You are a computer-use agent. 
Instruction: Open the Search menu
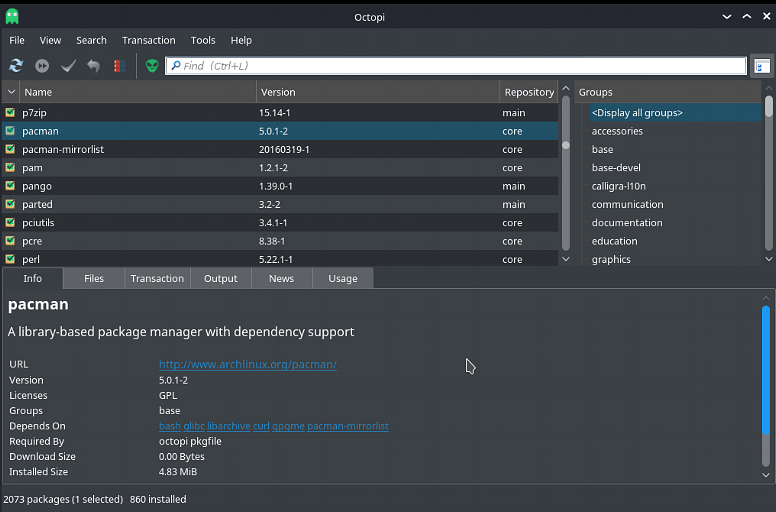click(91, 40)
